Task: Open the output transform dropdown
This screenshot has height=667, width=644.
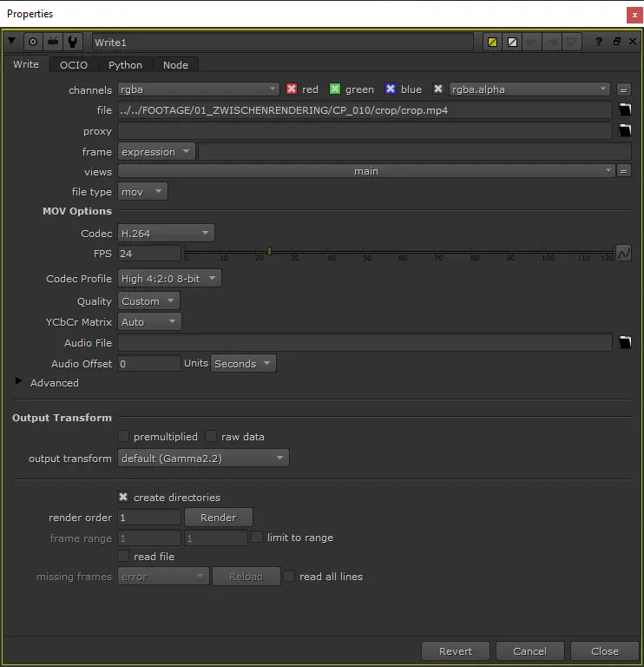Action: 203,458
